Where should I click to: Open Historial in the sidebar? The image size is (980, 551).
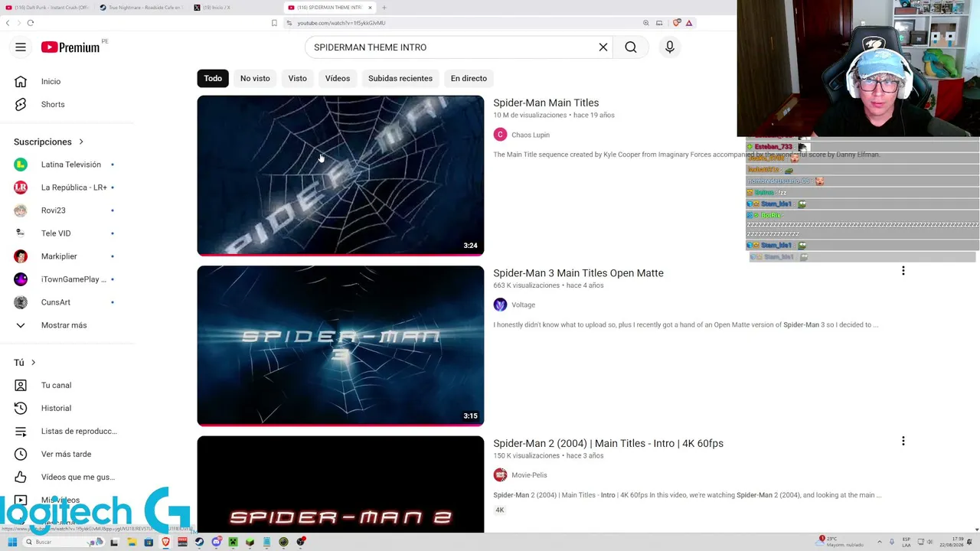point(56,408)
